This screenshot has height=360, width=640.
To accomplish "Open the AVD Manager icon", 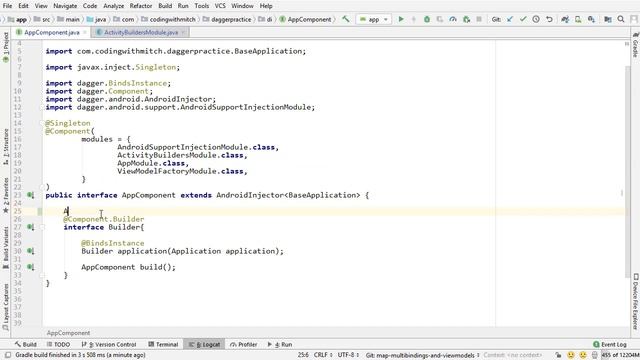I will point(578,19).
